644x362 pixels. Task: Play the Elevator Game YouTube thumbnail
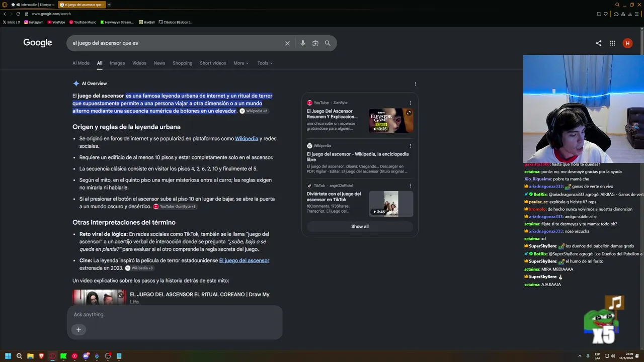(391, 121)
